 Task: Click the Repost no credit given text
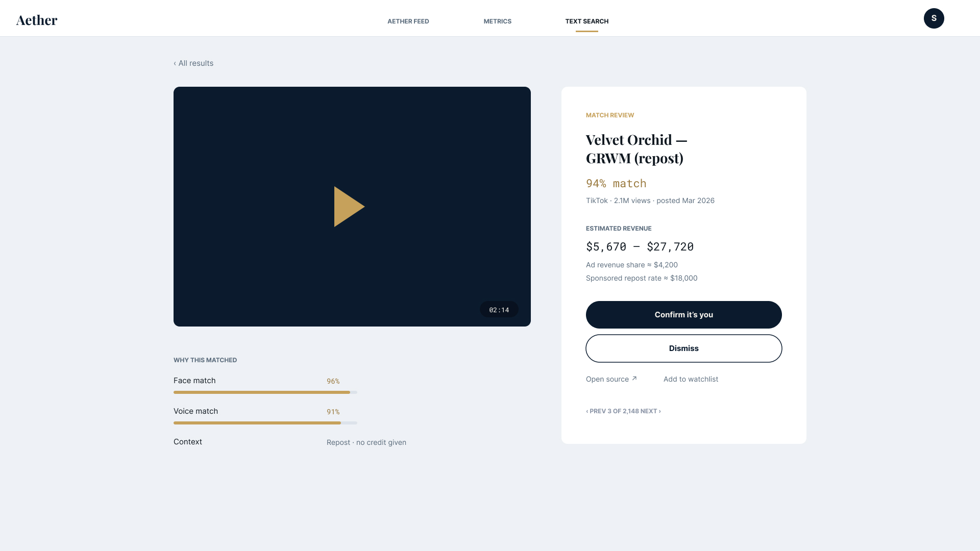(366, 442)
